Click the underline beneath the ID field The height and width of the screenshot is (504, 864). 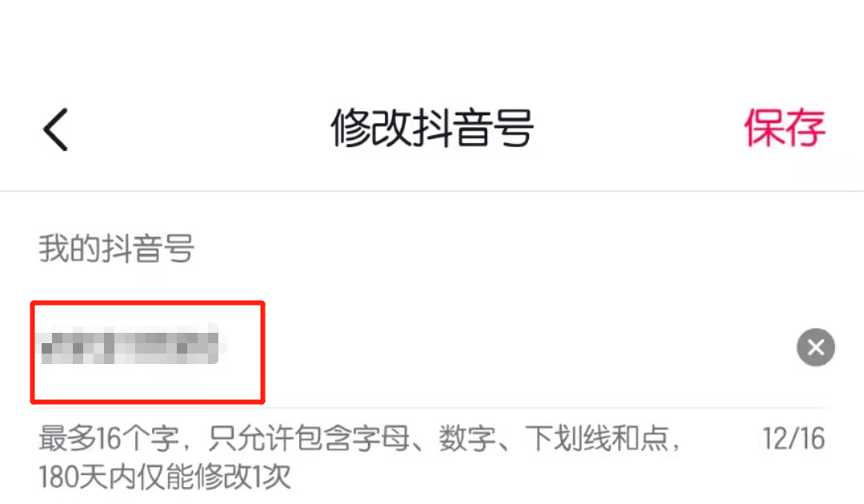click(432, 408)
